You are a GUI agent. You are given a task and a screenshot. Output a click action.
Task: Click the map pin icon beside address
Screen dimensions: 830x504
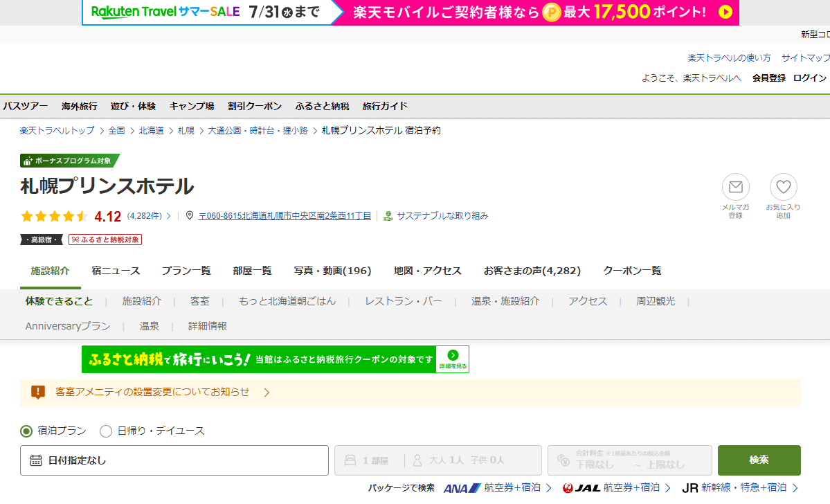click(190, 215)
